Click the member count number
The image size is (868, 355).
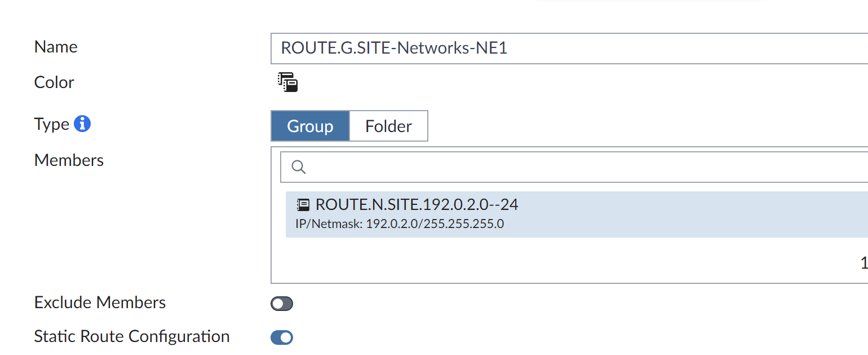[863, 263]
